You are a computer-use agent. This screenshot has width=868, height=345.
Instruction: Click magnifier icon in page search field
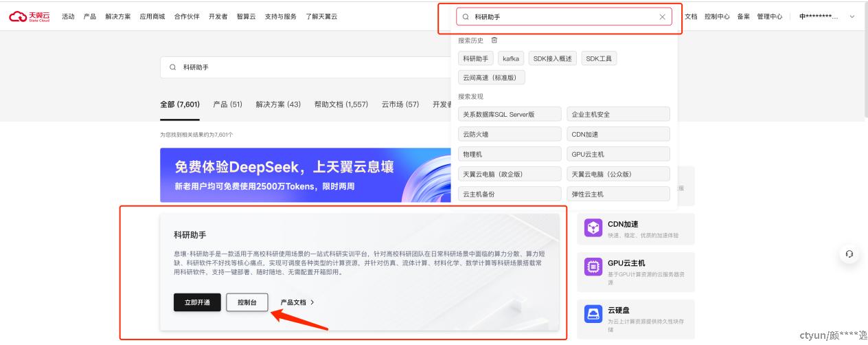coord(173,67)
